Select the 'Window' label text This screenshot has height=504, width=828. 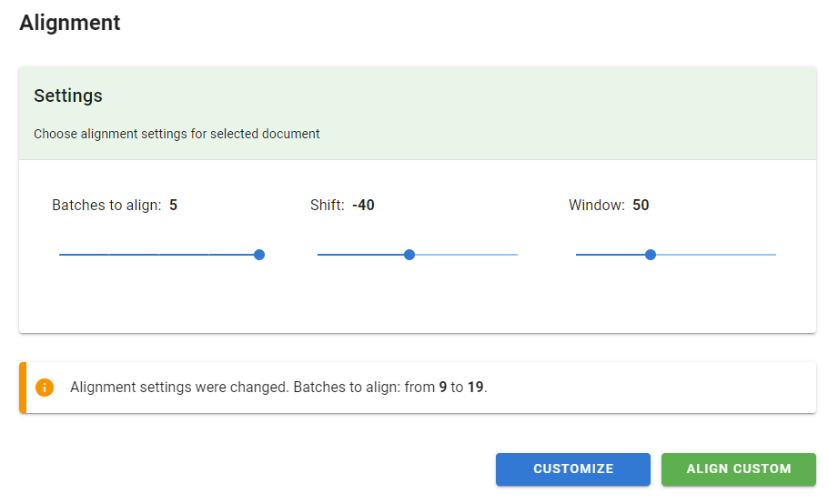pos(596,206)
